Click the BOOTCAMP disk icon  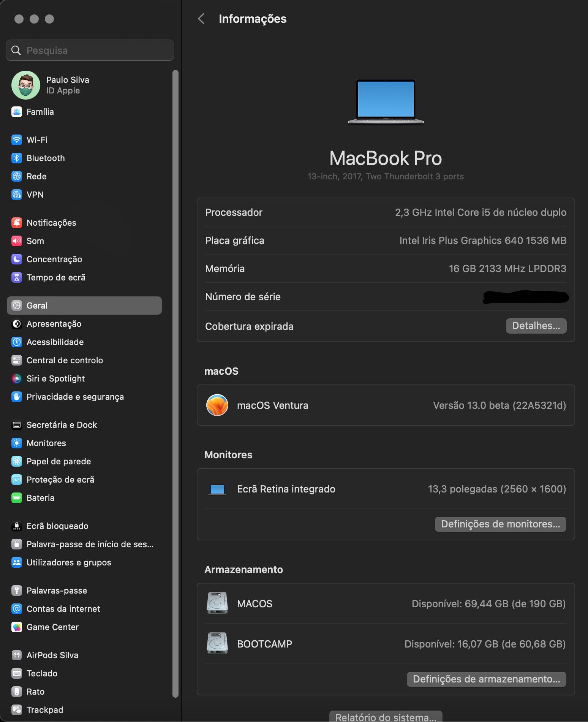[217, 643]
